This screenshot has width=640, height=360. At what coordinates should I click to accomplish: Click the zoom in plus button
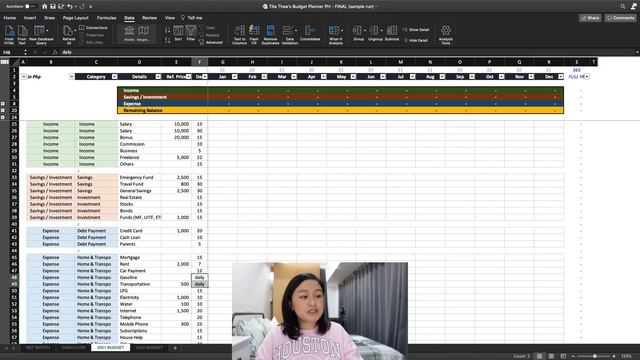click(x=614, y=356)
